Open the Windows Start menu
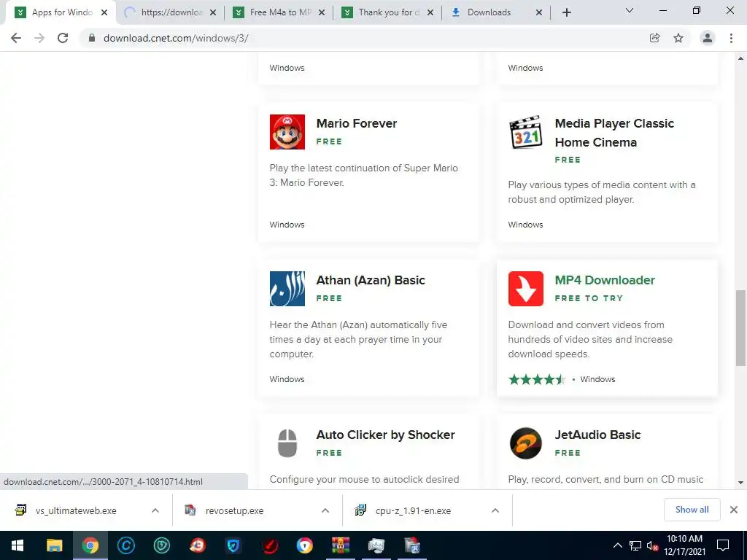747x560 pixels. [x=18, y=545]
